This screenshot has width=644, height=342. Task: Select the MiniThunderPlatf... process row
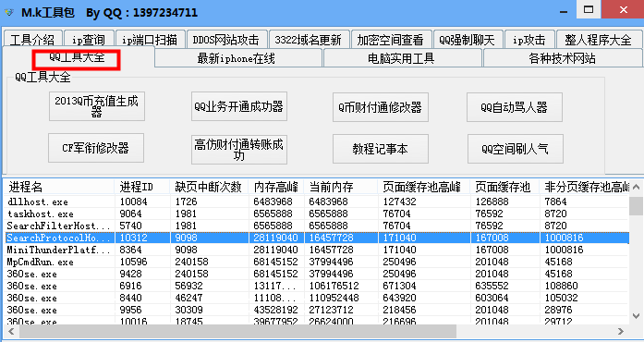316,250
